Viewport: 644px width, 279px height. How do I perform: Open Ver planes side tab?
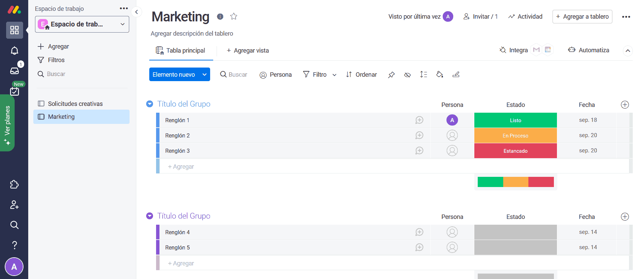coord(7,123)
